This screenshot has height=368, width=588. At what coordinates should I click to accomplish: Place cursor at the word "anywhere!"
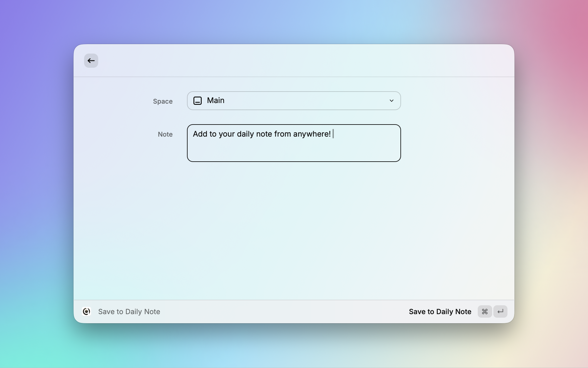(x=312, y=134)
